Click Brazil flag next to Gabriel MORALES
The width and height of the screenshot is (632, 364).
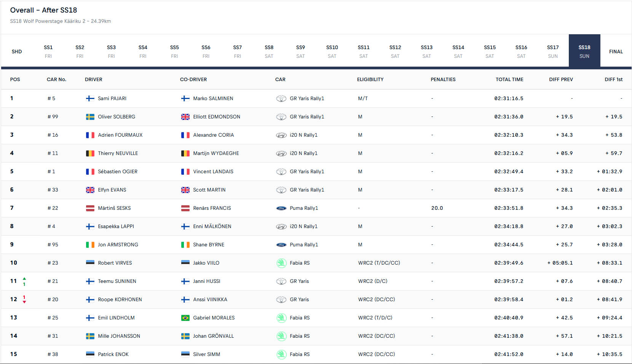[x=185, y=318]
